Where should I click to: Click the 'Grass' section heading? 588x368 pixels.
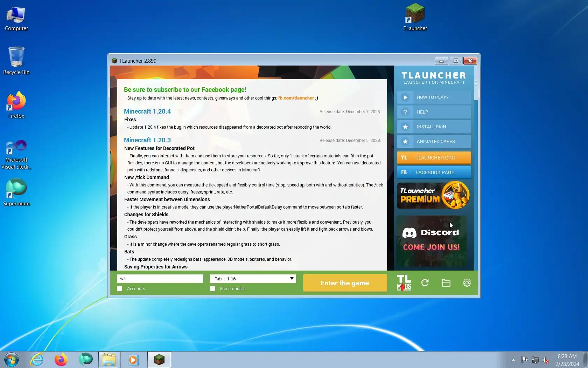(131, 237)
